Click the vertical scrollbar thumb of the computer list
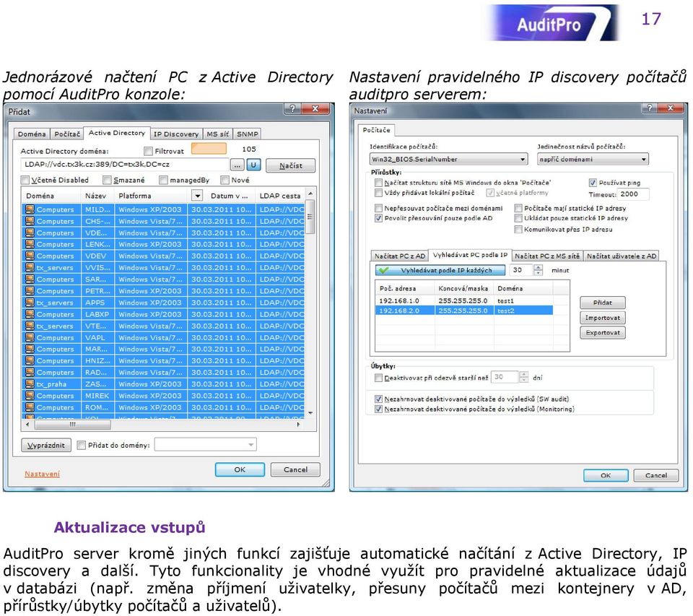This screenshot has width=693, height=616. coord(310,217)
